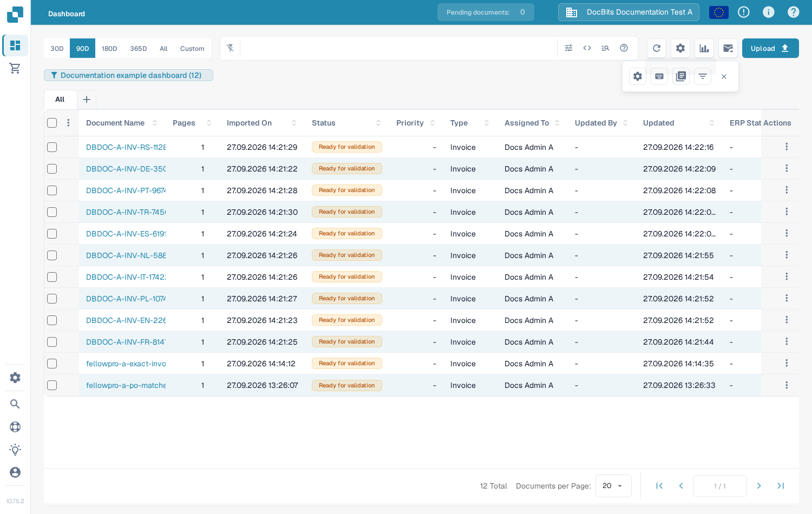Open the info icon in top header
The height and width of the screenshot is (514, 812).
point(769,12)
